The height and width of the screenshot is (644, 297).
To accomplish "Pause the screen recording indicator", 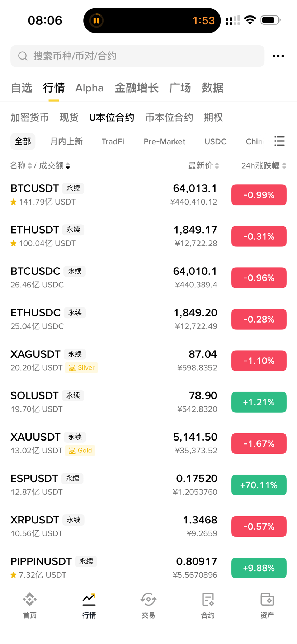I will [x=96, y=20].
